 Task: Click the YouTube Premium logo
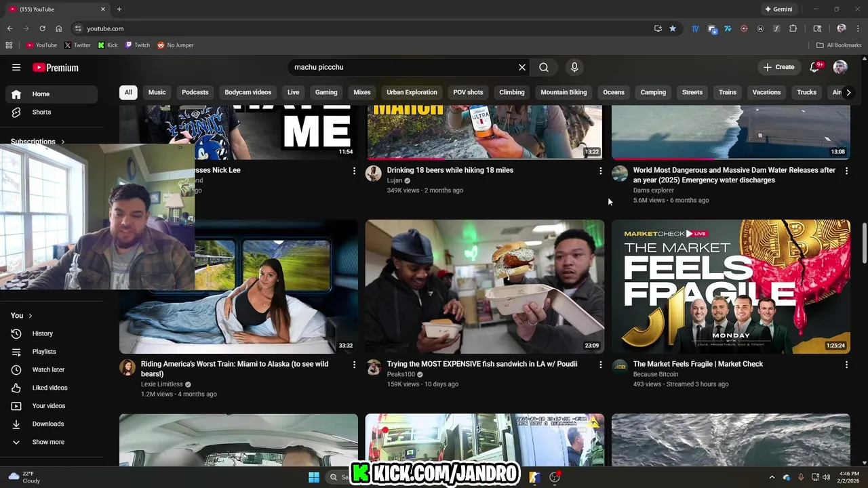pyautogui.click(x=56, y=67)
